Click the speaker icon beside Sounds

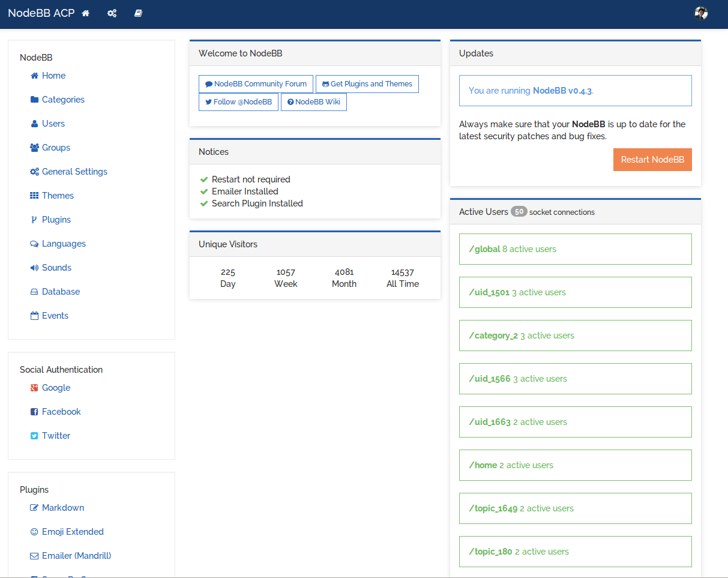click(x=34, y=268)
